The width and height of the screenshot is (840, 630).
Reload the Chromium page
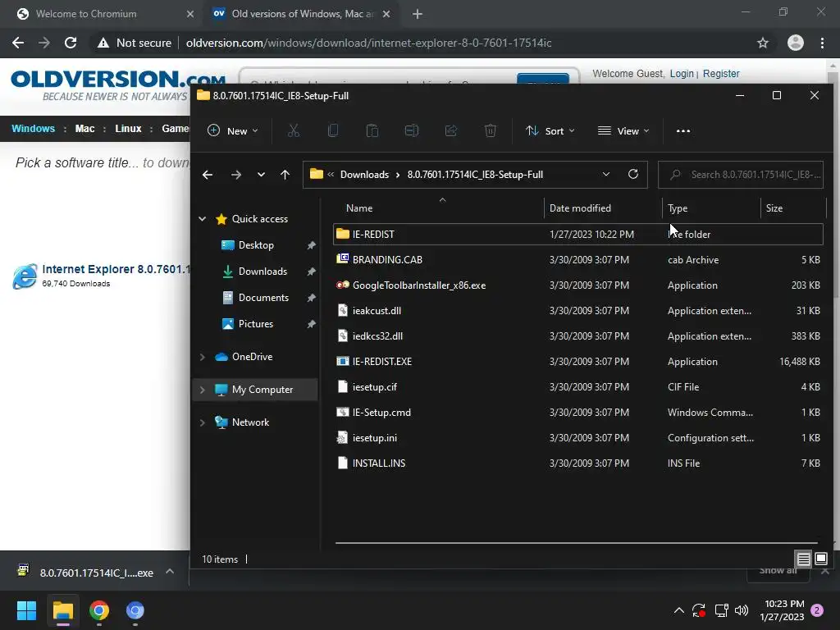(71, 43)
